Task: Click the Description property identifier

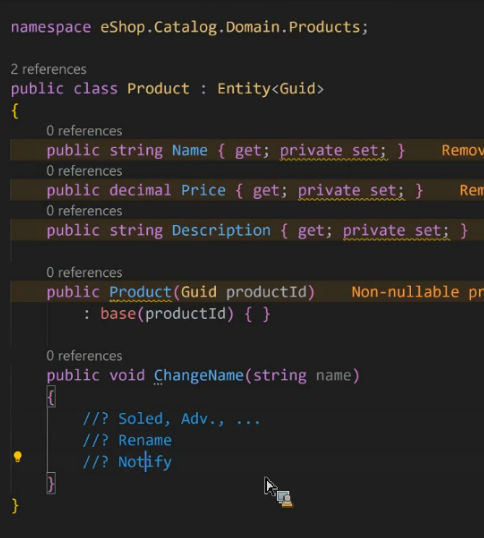Action: pyautogui.click(x=221, y=231)
